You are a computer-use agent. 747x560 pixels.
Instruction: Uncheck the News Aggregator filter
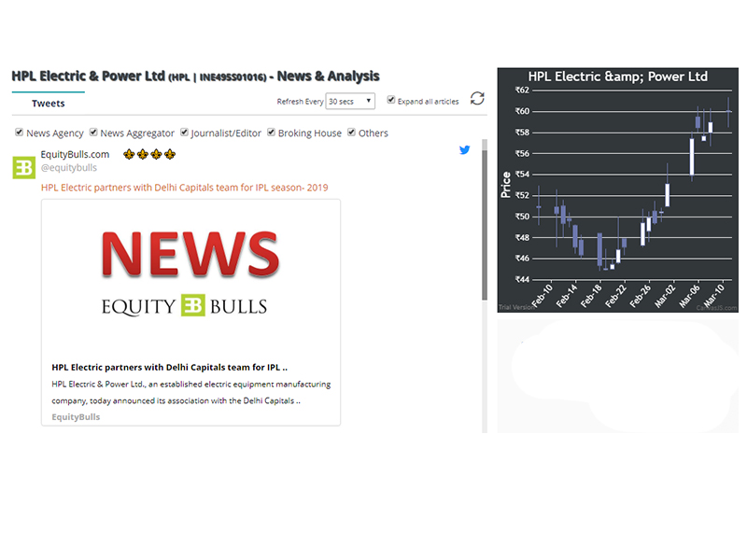[93, 133]
